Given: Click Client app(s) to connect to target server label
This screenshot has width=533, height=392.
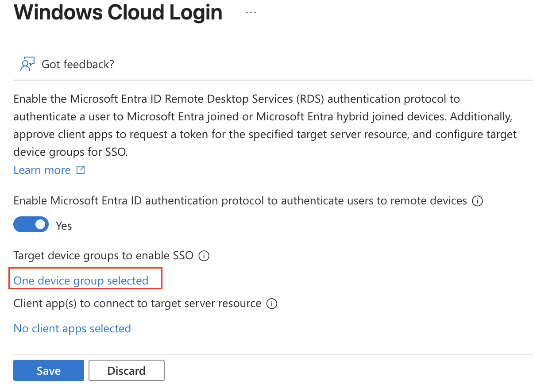Looking at the screenshot, I should click(x=137, y=304).
